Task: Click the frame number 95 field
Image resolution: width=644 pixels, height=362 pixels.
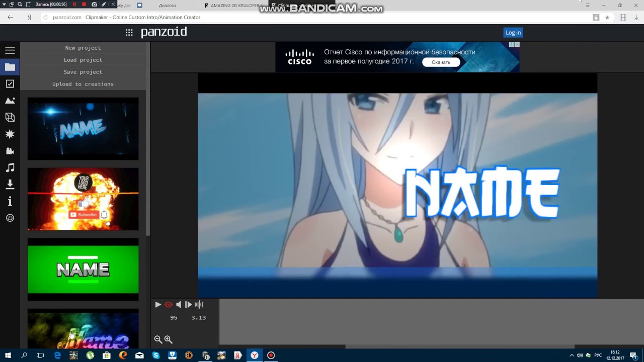Action: click(x=174, y=318)
